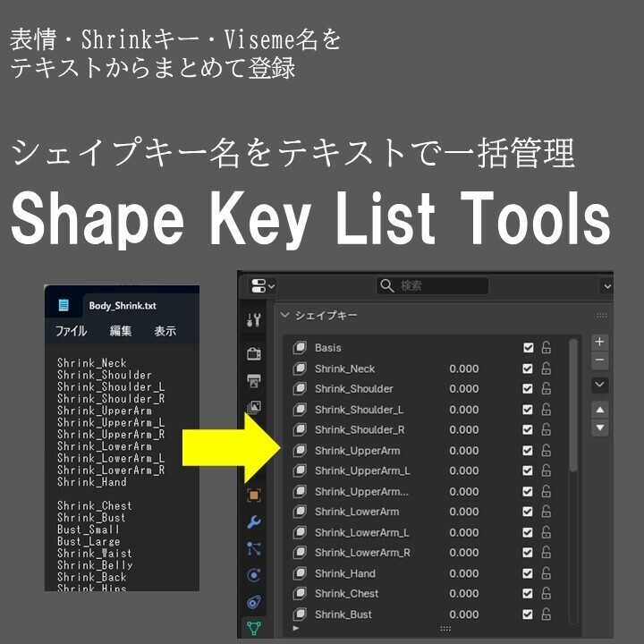Image resolution: width=644 pixels, height=644 pixels.
Task: Toggle the lock icon on Shrink_Hand row
Action: pos(546,573)
